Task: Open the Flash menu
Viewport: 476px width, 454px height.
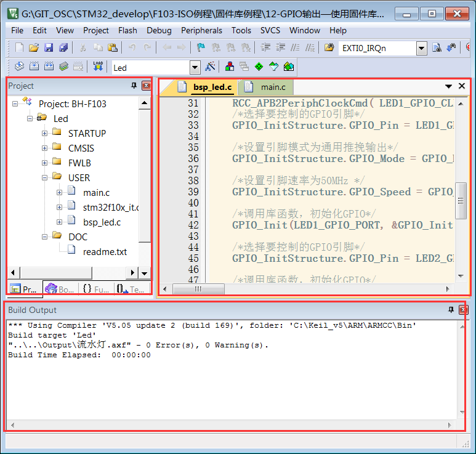Action: [x=127, y=30]
